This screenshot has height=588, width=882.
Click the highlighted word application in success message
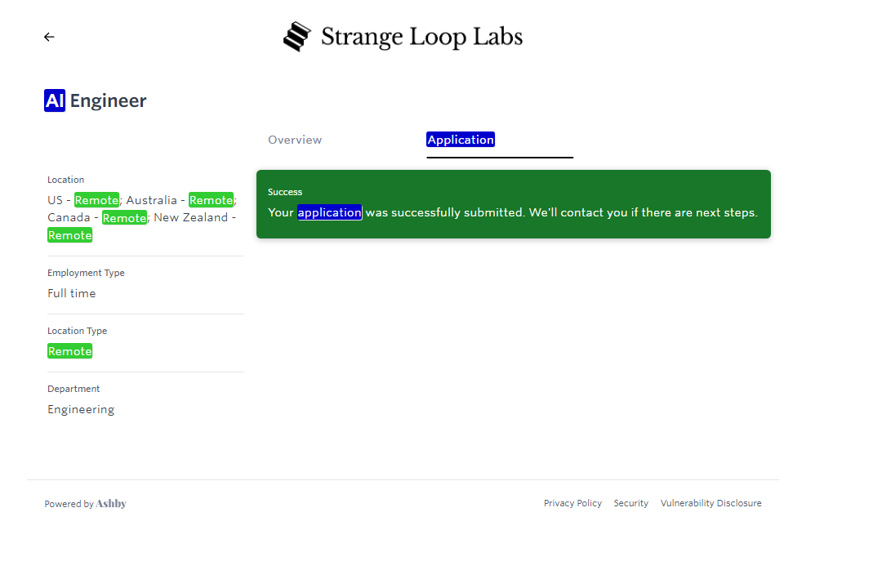[x=329, y=212]
